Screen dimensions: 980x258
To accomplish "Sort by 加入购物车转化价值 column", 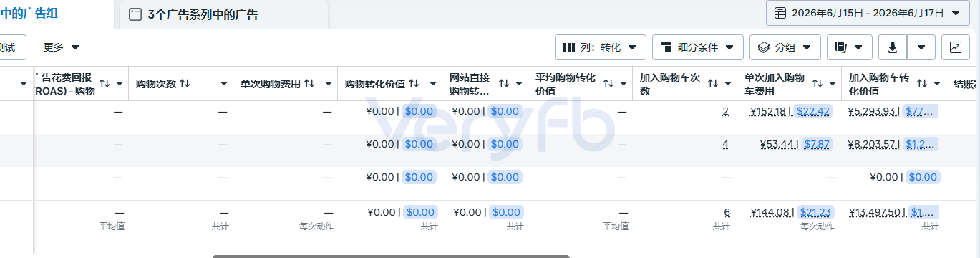I will pos(922,84).
